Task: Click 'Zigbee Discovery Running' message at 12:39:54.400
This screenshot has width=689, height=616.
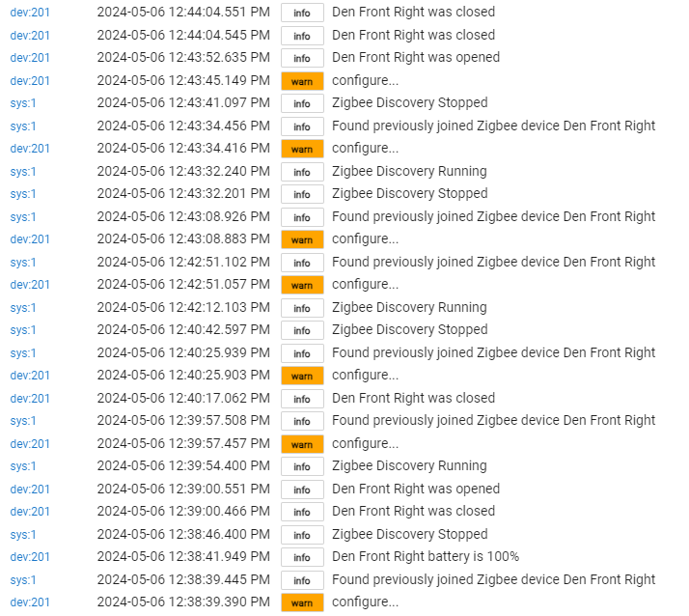Action: [409, 466]
